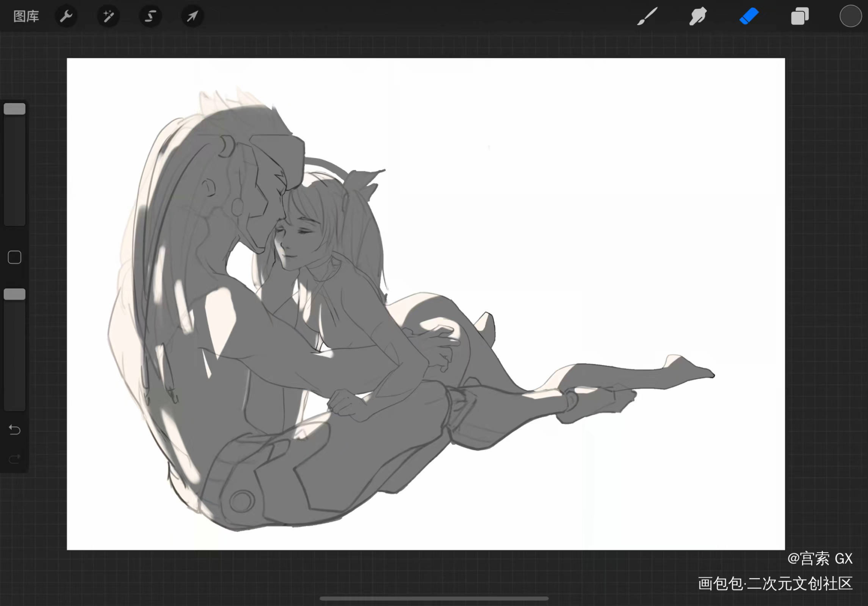
Task: Redo with the dimmed redo arrow
Action: (15, 459)
